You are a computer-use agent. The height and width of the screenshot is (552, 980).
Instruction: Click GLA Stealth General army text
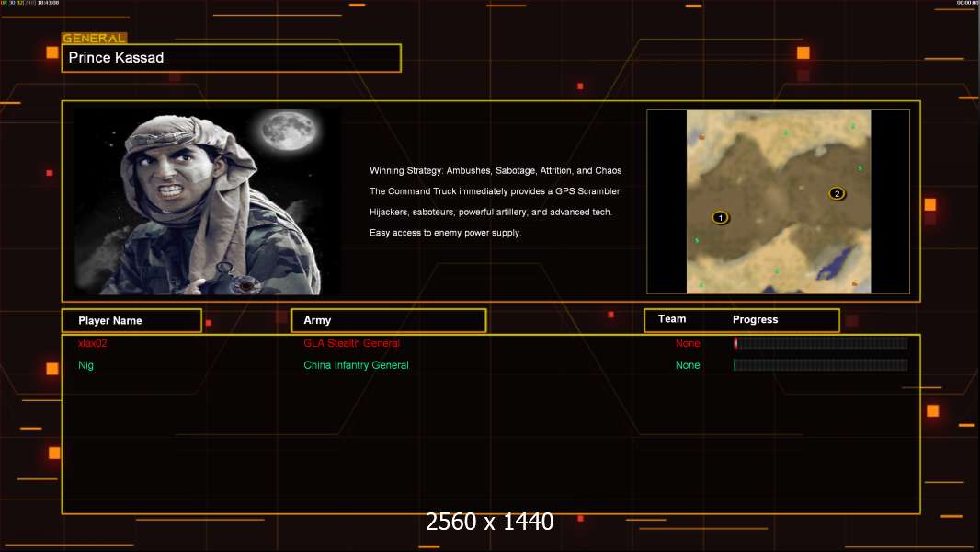(x=351, y=343)
